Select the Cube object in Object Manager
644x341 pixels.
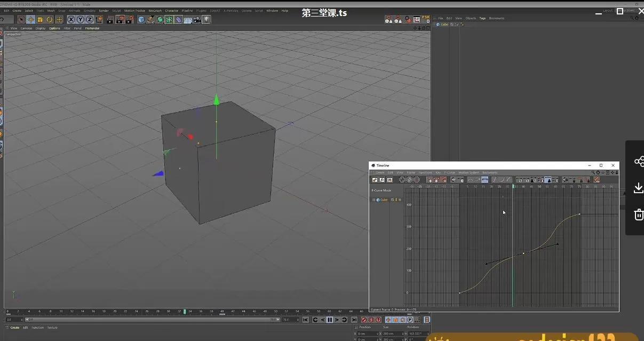click(x=444, y=25)
